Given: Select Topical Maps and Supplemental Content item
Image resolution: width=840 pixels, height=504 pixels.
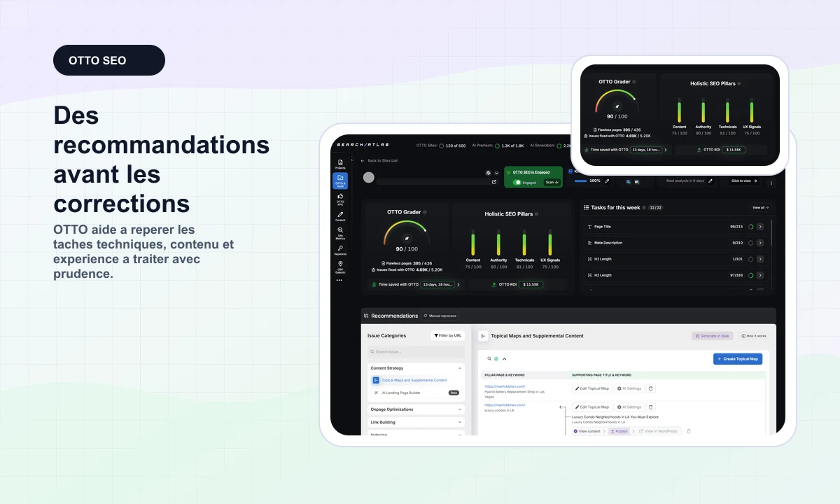Looking at the screenshot, I should tap(414, 380).
